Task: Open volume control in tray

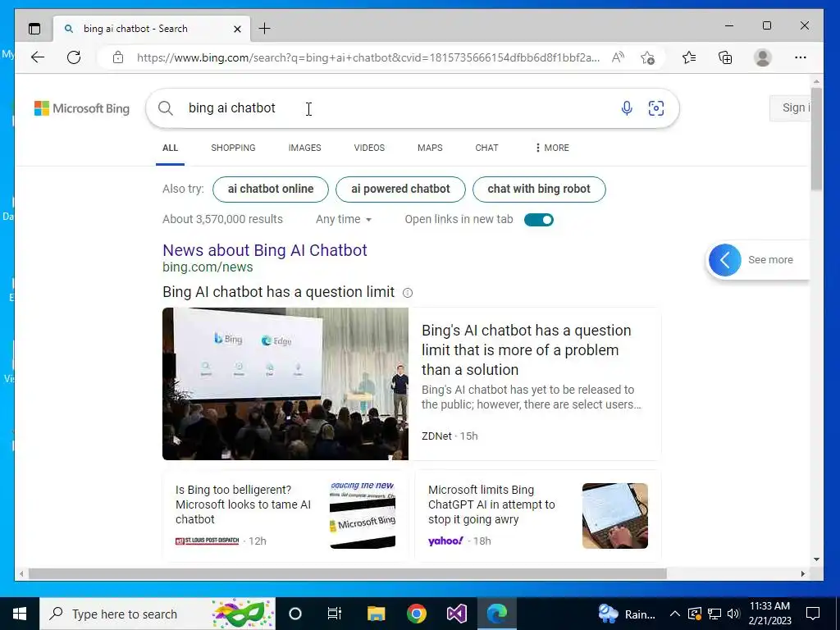Action: [x=733, y=614]
